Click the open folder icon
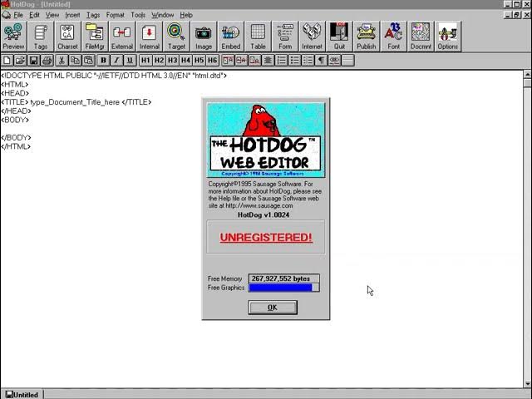The image size is (532, 399). 20,61
